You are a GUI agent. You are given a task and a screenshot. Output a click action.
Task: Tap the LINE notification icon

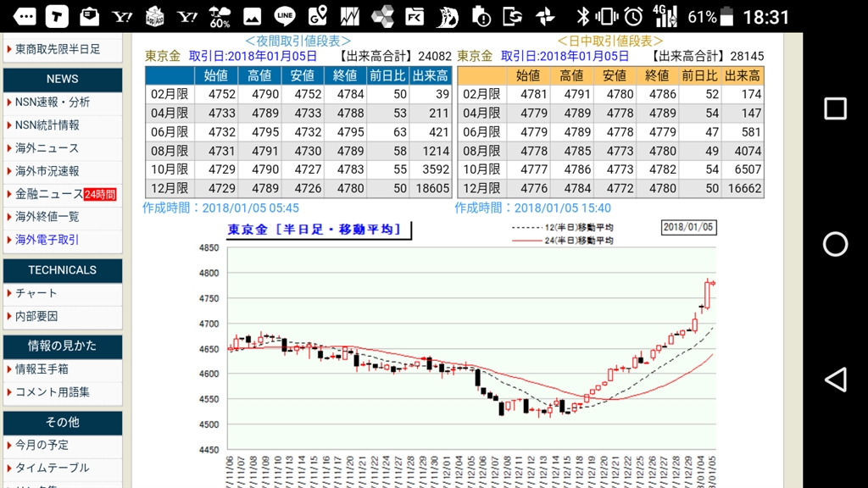(286, 16)
